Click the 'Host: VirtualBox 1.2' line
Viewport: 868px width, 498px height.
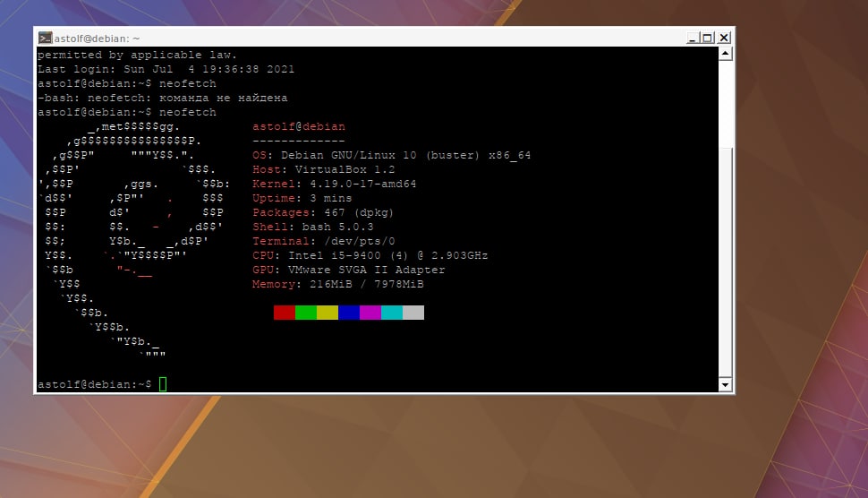324,169
